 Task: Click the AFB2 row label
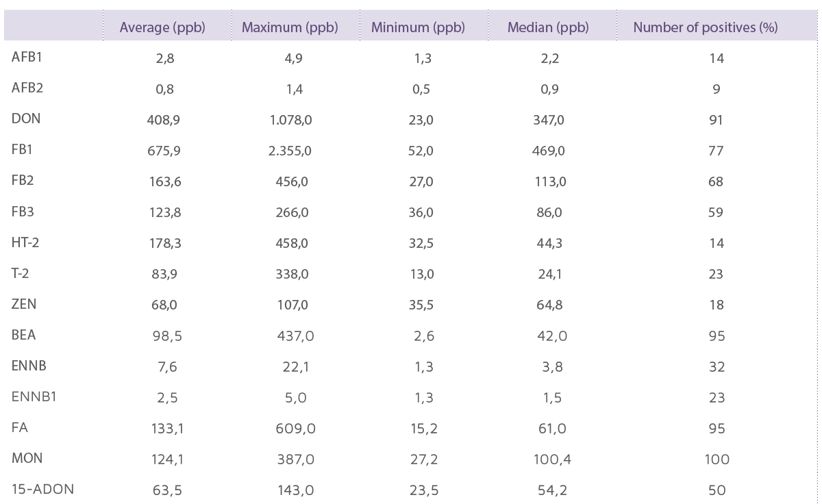27,88
